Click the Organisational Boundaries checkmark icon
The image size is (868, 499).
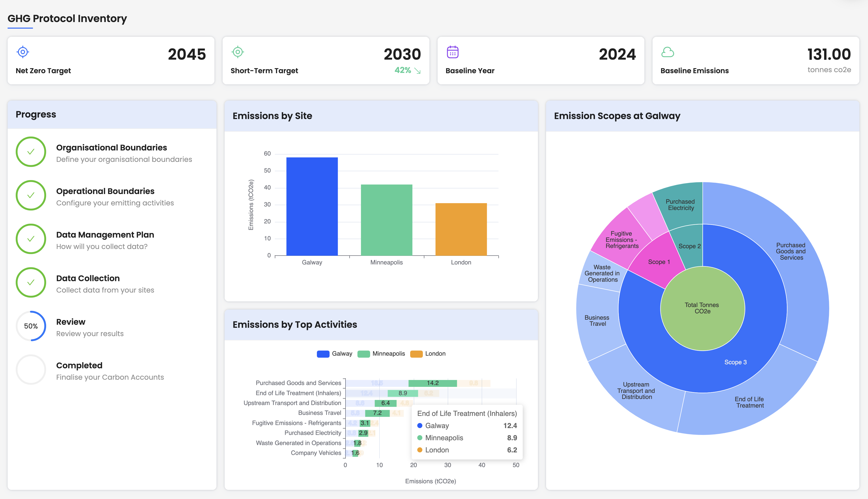(31, 152)
